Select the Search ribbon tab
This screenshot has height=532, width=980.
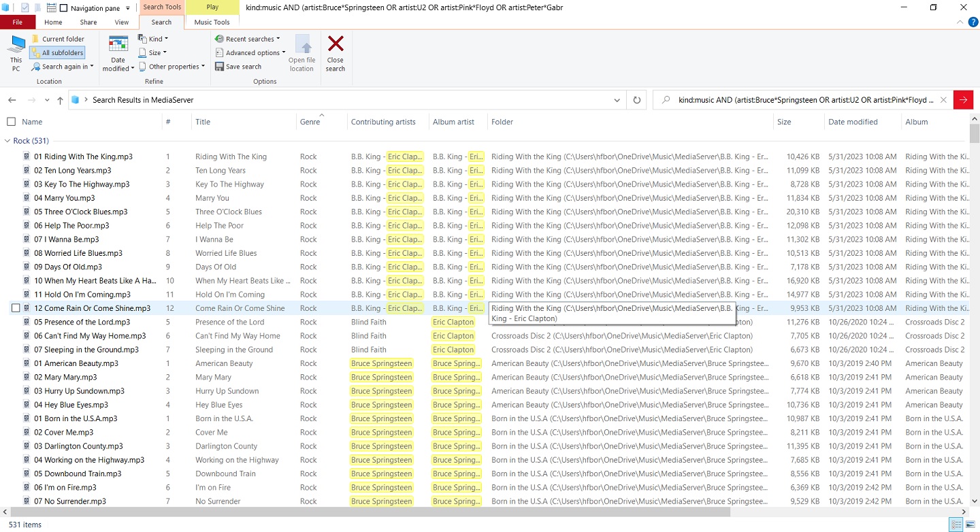point(161,22)
